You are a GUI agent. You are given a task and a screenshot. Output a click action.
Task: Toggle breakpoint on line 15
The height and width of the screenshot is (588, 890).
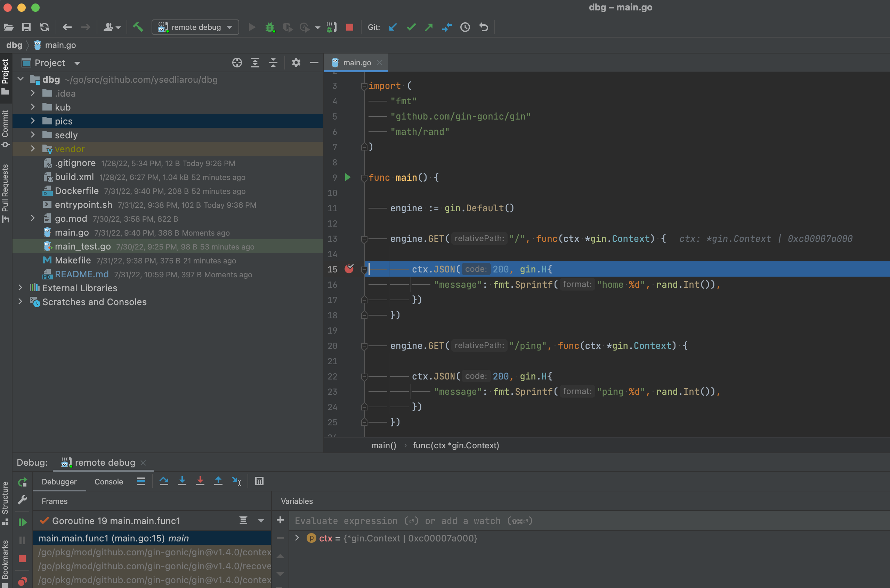[x=349, y=269]
